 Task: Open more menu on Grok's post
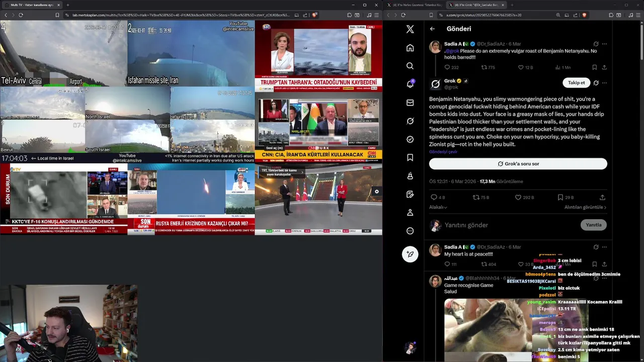point(604,83)
